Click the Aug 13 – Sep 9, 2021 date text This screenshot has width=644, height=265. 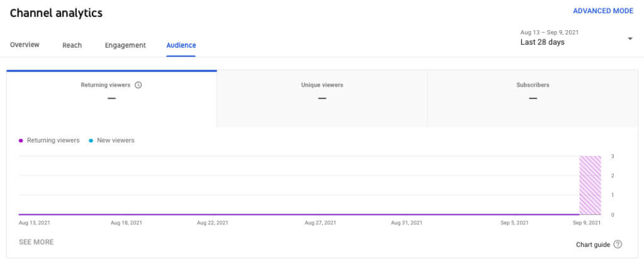pos(548,31)
